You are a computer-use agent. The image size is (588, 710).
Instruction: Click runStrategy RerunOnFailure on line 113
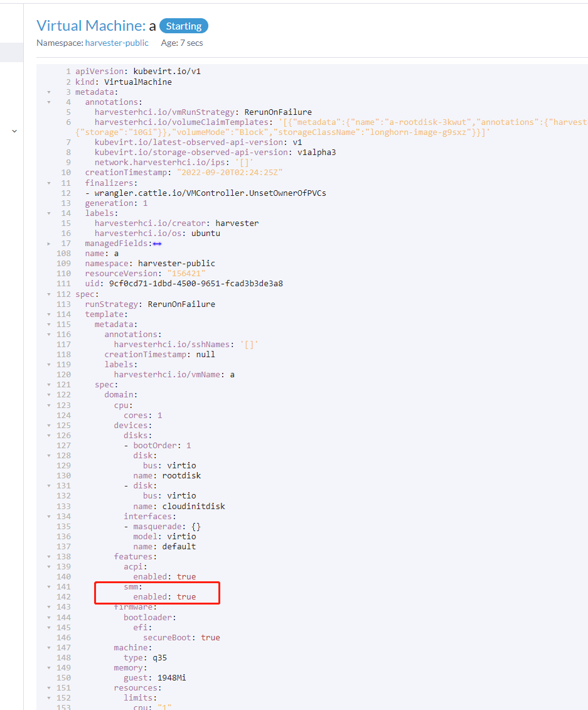(150, 304)
